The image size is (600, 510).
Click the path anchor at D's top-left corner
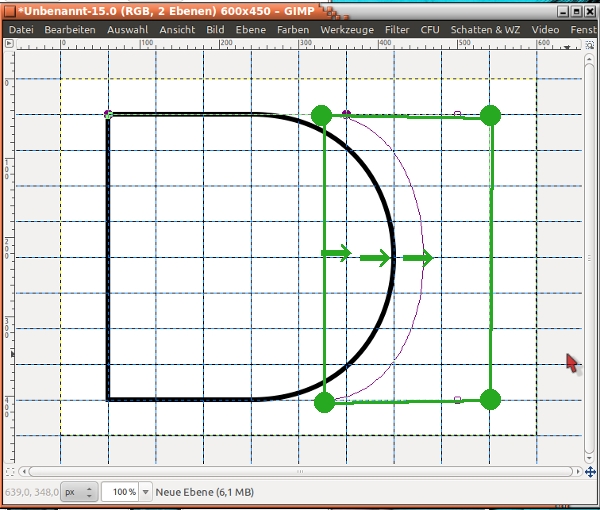[x=108, y=114]
